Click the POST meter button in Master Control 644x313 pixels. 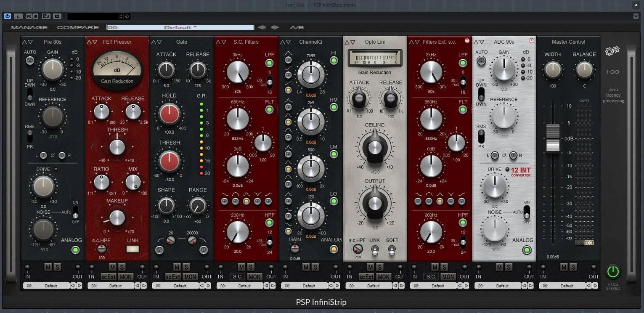click(589, 243)
